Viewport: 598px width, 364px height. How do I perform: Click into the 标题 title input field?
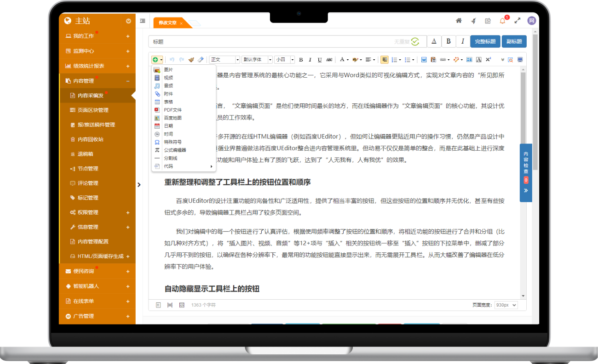click(271, 41)
